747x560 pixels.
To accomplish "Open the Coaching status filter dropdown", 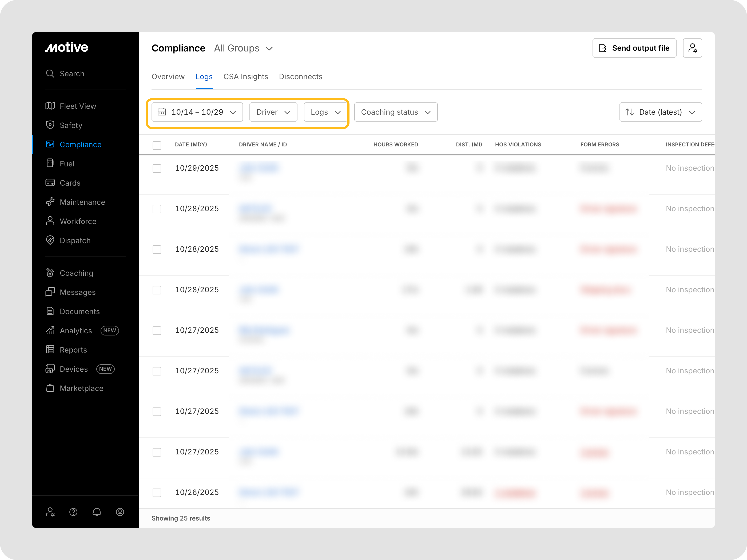I will (395, 112).
